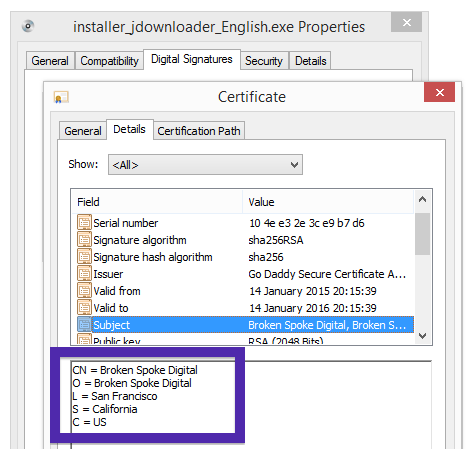Close the Certificate dialog
The image size is (469, 449).
[x=439, y=92]
